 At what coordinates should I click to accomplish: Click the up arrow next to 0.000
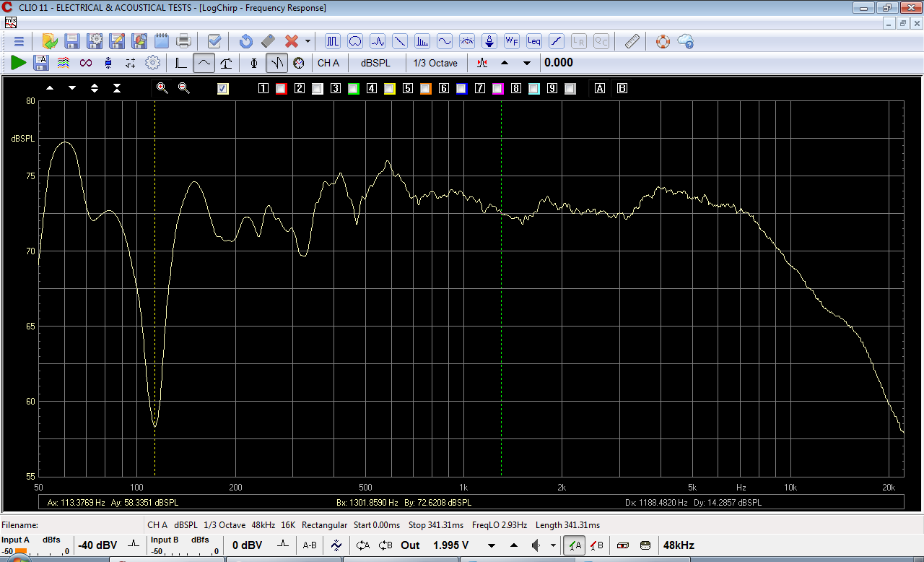tap(505, 63)
